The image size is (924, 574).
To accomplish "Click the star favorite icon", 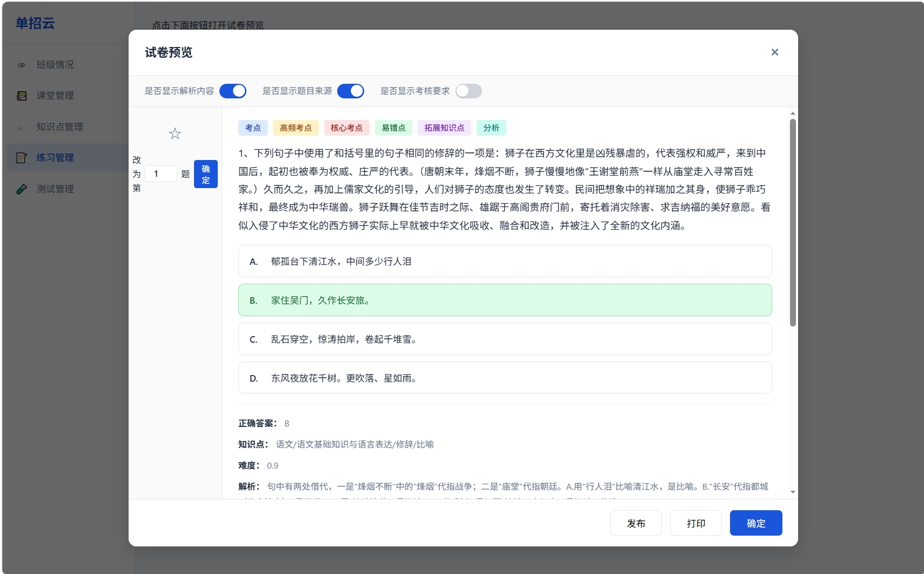I will point(175,134).
